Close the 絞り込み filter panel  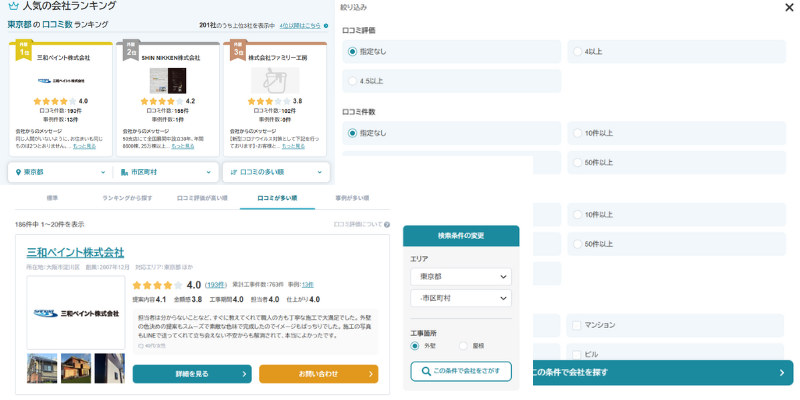(789, 7)
